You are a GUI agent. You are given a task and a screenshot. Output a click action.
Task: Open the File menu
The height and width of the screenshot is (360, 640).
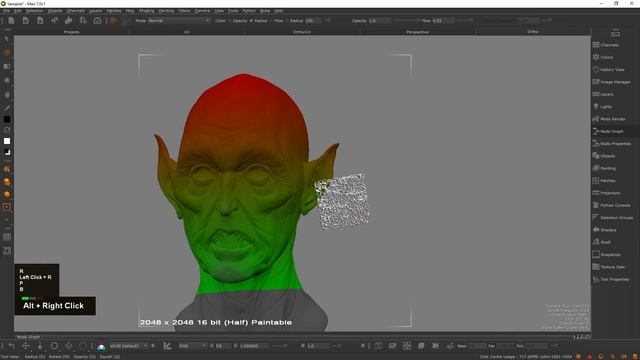pos(6,11)
